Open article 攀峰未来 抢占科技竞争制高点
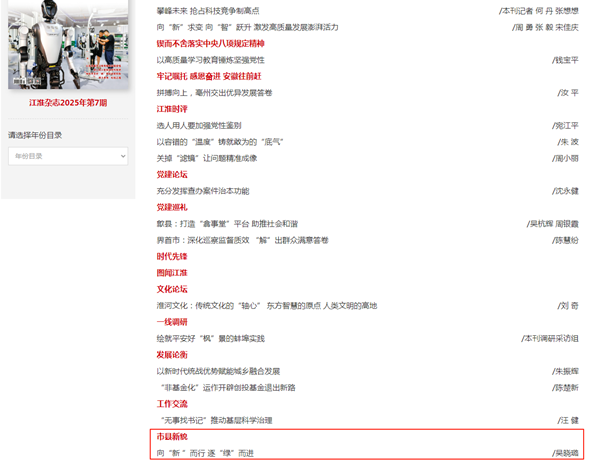Image resolution: width=600 pixels, height=462 pixels. point(208,10)
